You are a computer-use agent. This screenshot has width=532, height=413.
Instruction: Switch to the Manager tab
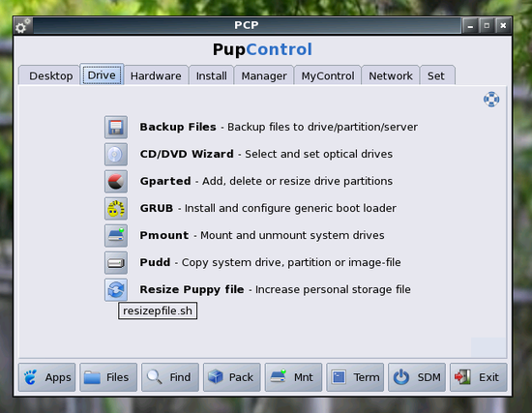264,75
